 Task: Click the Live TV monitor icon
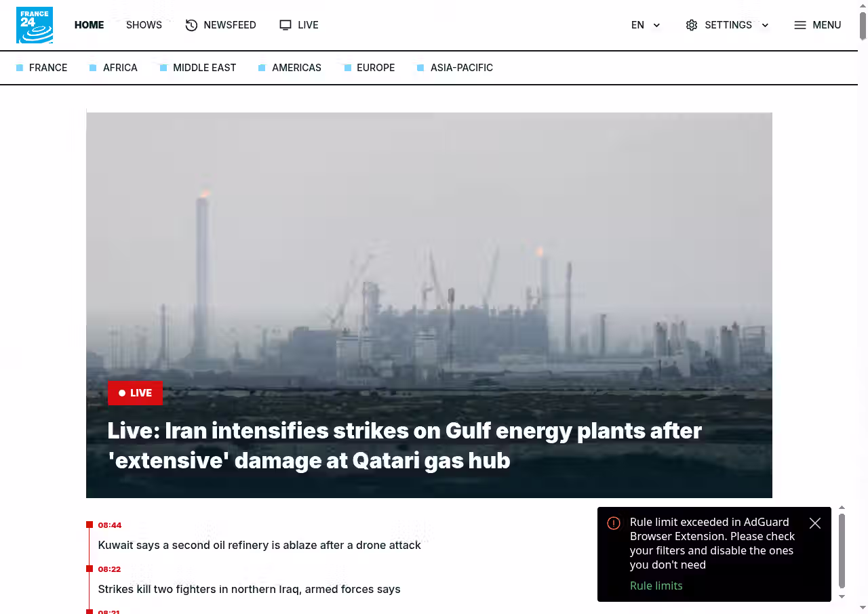[x=285, y=25]
